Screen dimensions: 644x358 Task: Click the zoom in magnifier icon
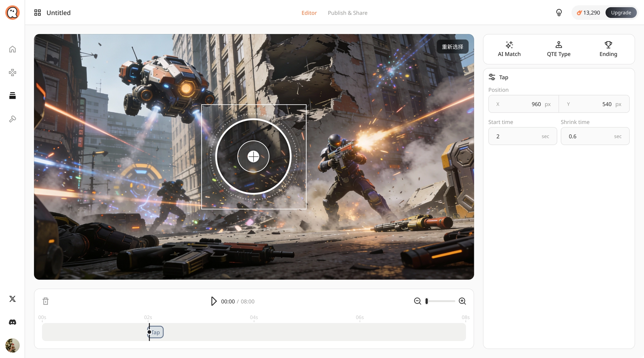462,301
